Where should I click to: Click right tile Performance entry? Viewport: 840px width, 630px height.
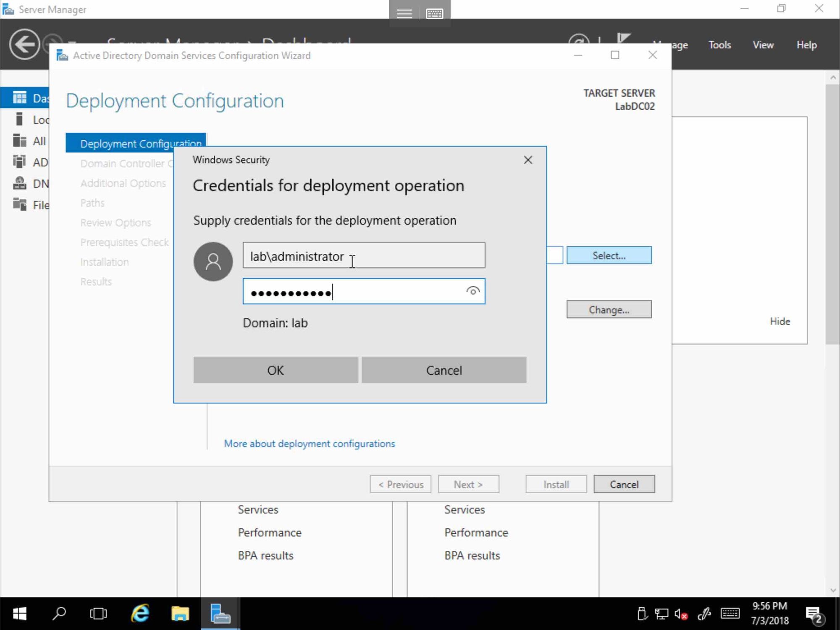coord(476,532)
